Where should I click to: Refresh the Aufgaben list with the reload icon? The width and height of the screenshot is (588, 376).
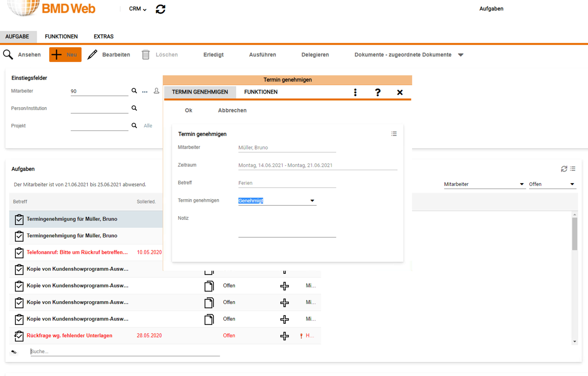(564, 169)
